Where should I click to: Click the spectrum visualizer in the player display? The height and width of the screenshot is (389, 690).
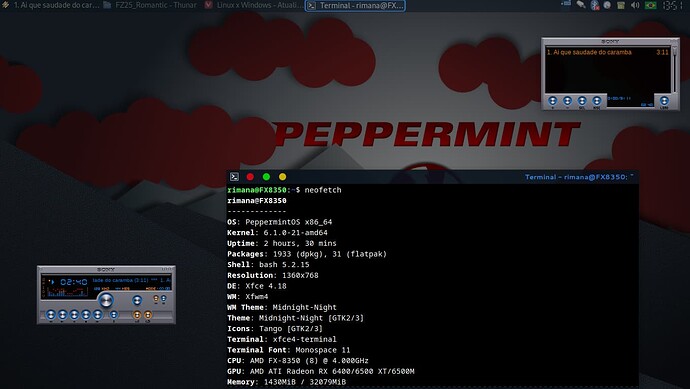coord(67,292)
